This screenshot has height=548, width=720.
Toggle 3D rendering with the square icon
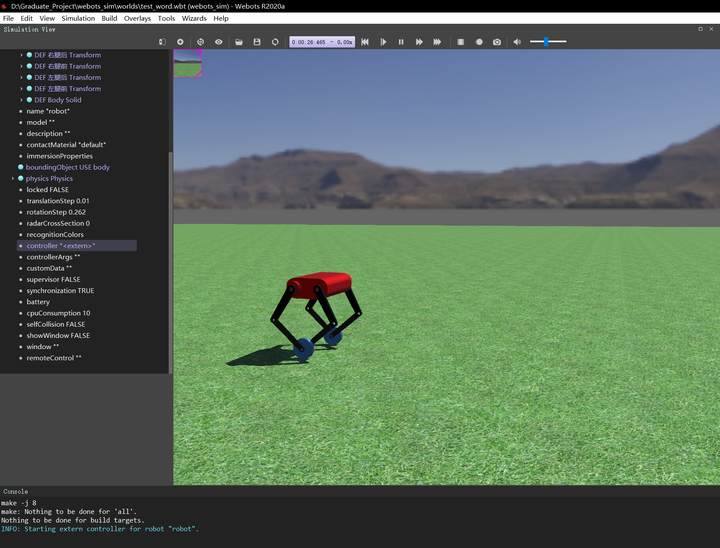click(x=461, y=42)
